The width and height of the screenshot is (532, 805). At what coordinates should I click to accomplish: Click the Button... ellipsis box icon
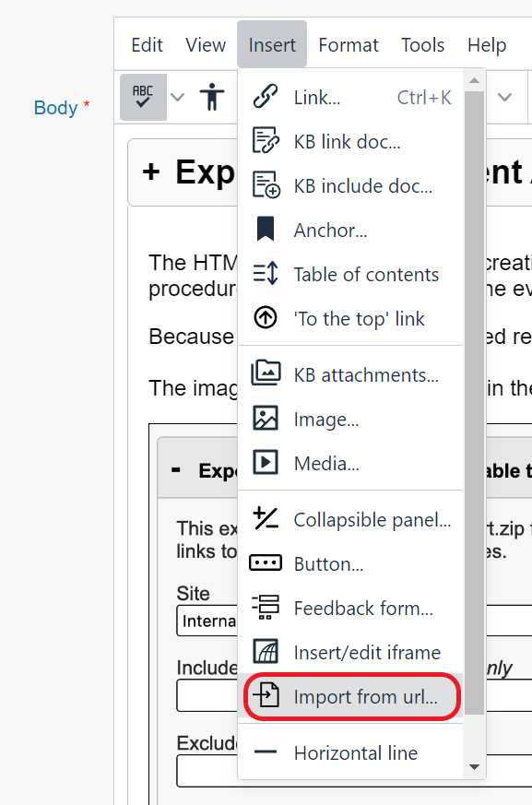tap(266, 562)
